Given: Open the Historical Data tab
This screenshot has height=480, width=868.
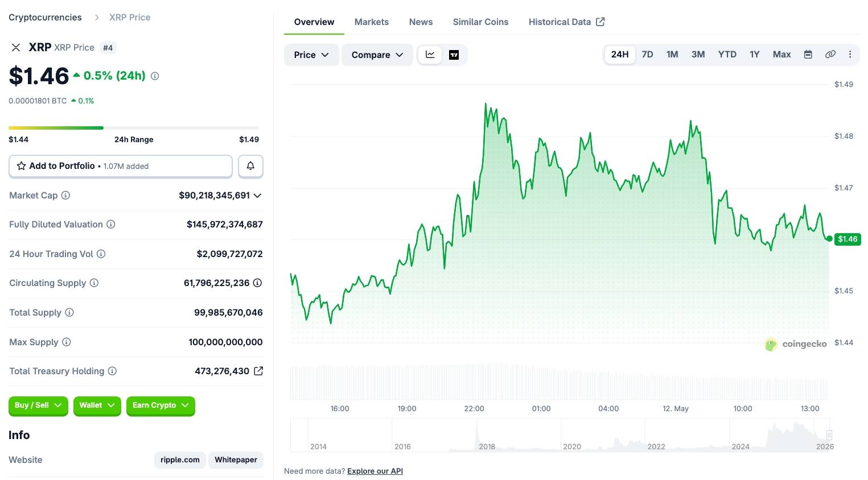Looking at the screenshot, I should pyautogui.click(x=566, y=22).
